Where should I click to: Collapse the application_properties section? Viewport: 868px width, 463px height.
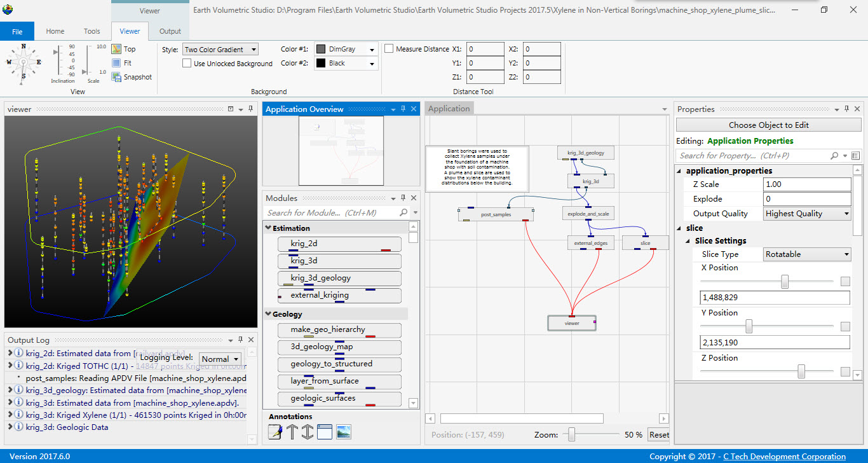click(x=680, y=171)
